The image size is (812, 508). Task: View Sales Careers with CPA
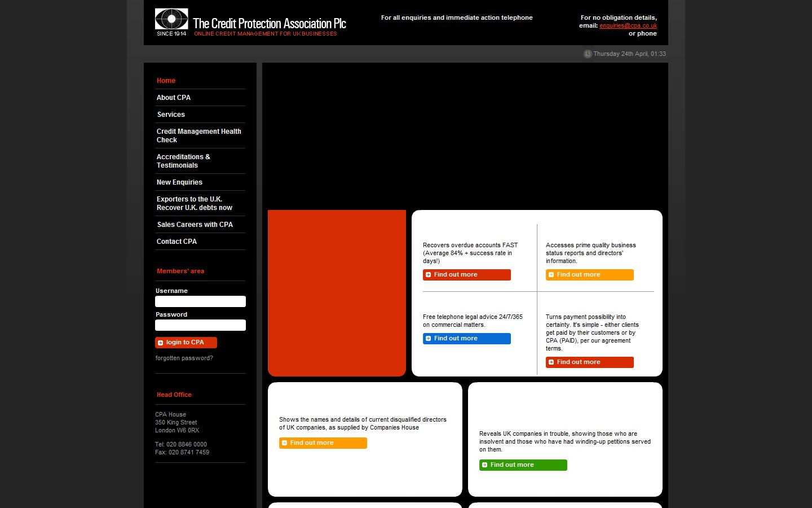[x=195, y=225]
